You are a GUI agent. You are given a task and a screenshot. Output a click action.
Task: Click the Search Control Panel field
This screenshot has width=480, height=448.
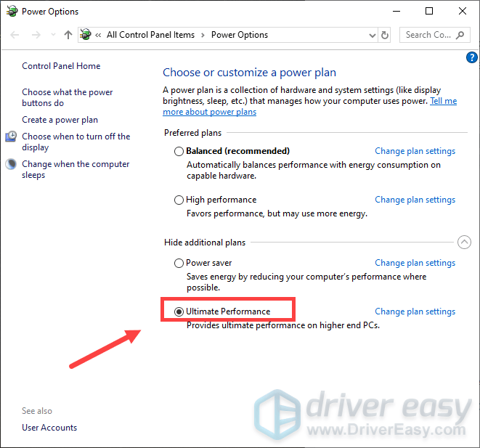tap(435, 35)
